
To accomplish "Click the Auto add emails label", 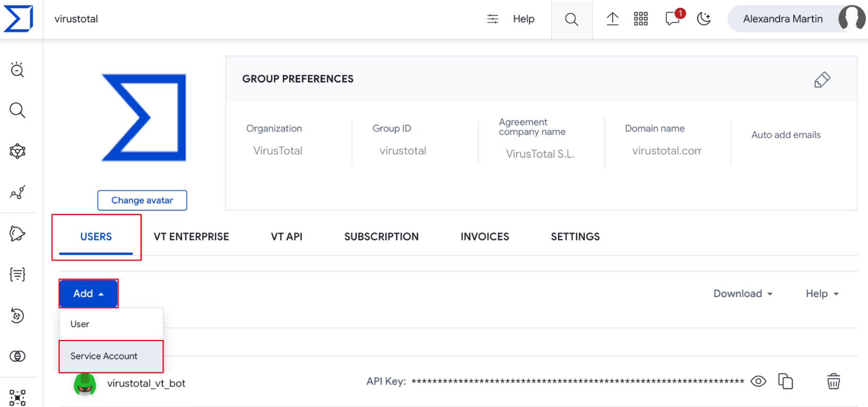I will (x=786, y=135).
